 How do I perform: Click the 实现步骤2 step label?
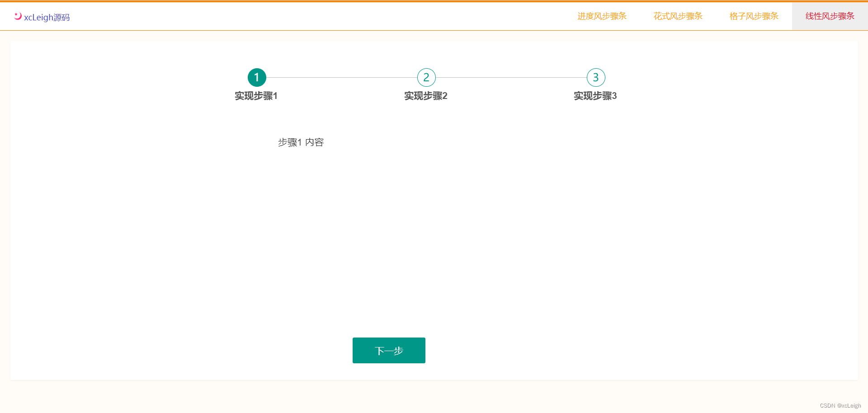[x=426, y=96]
